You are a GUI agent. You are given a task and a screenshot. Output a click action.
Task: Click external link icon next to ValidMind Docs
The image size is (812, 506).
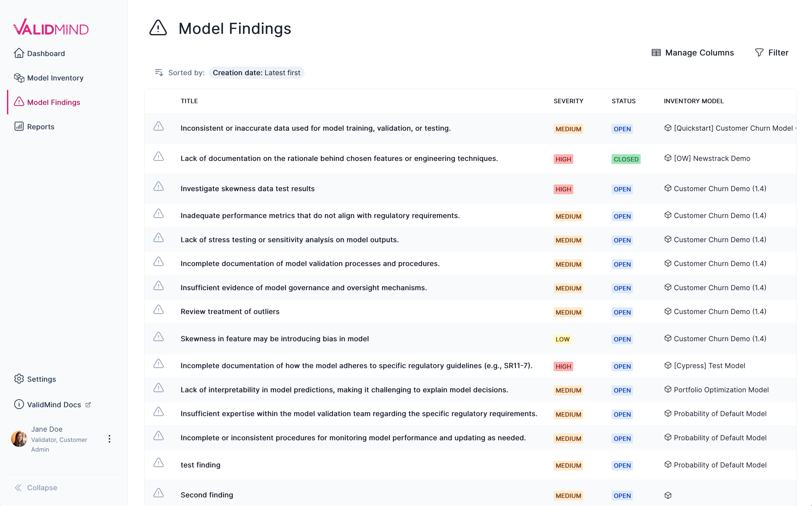click(88, 404)
